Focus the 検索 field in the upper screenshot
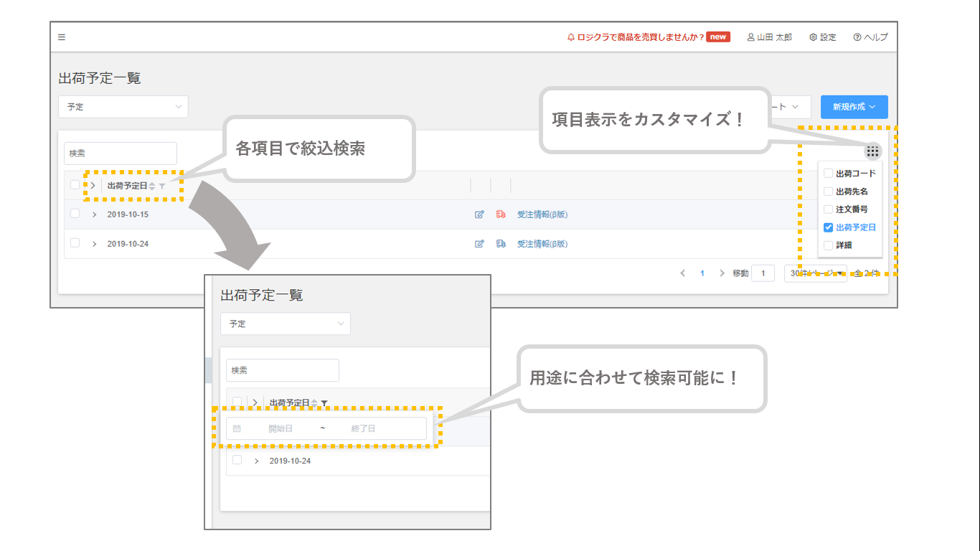The width and height of the screenshot is (980, 551). [121, 154]
